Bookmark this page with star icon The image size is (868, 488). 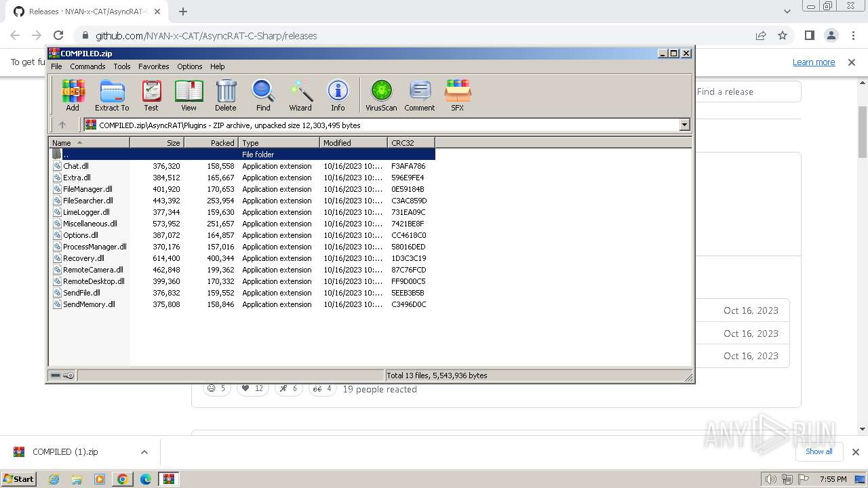point(783,35)
